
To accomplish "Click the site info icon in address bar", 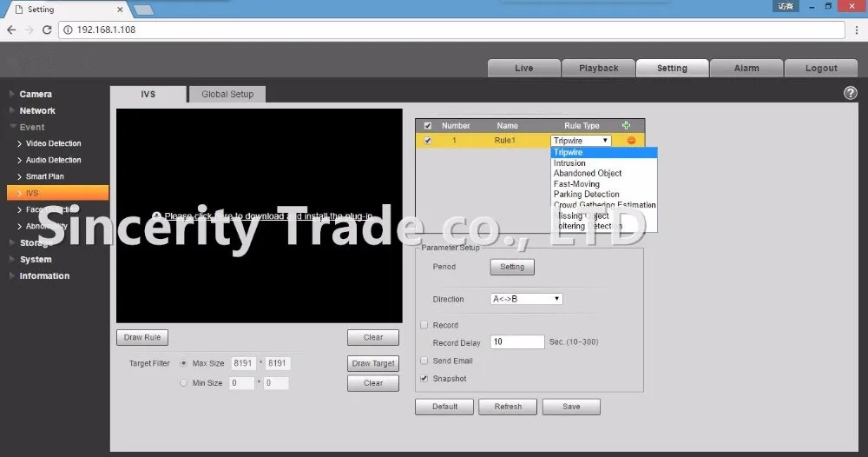I will pyautogui.click(x=68, y=30).
